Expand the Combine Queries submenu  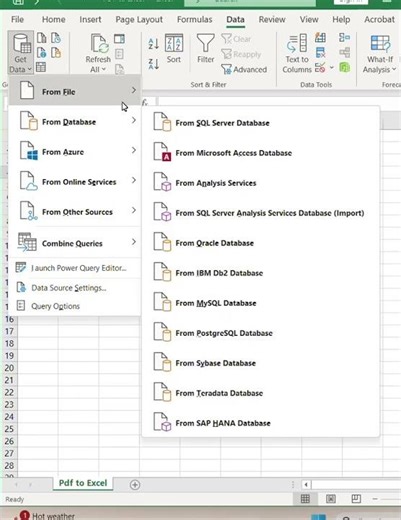pyautogui.click(x=75, y=243)
